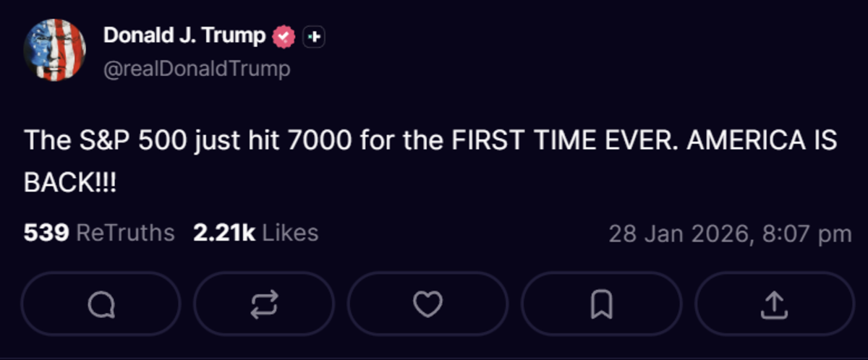Click the red verified checkmark badge

click(284, 36)
